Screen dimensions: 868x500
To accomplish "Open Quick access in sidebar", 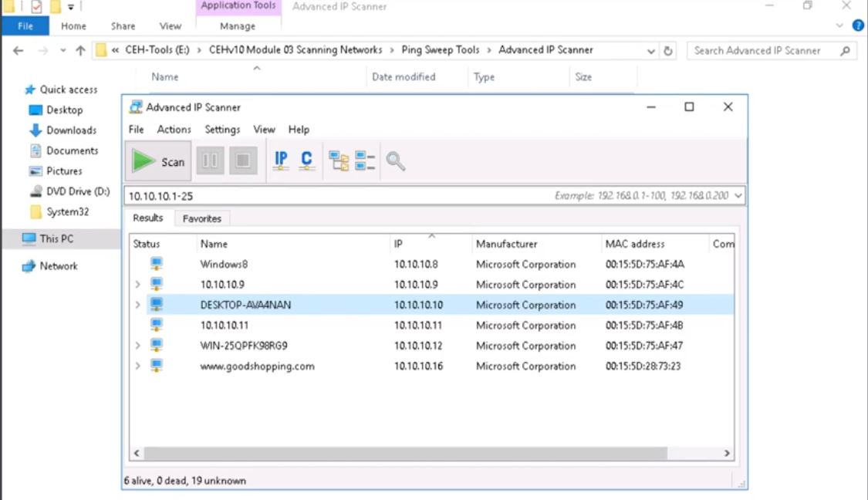I will 68,90.
